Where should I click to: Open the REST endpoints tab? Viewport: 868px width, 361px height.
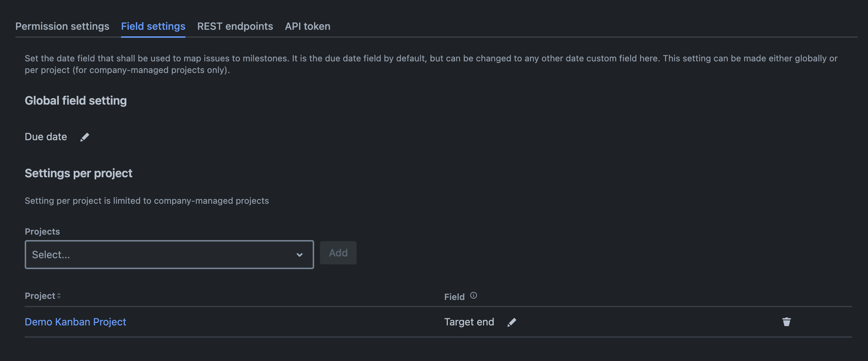coord(235,27)
